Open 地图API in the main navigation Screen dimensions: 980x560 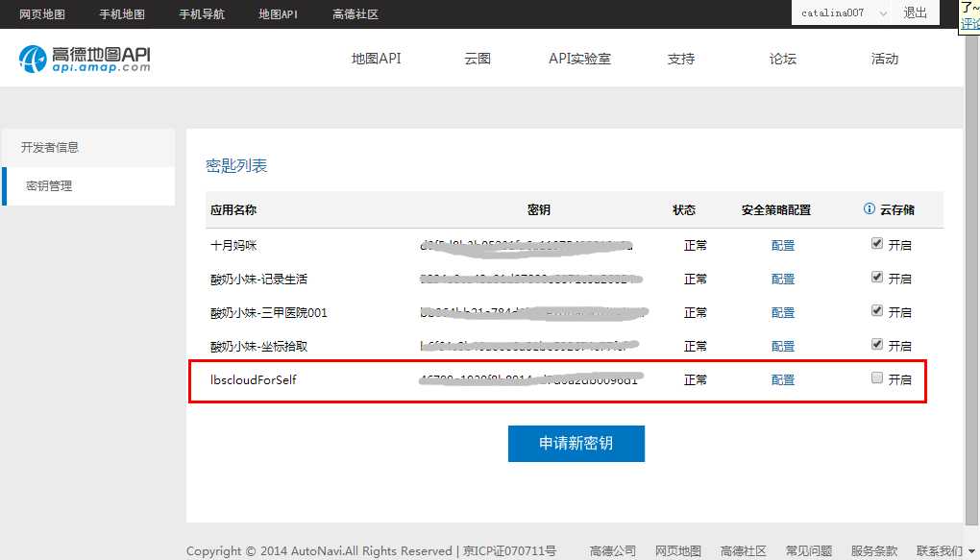[x=377, y=59]
